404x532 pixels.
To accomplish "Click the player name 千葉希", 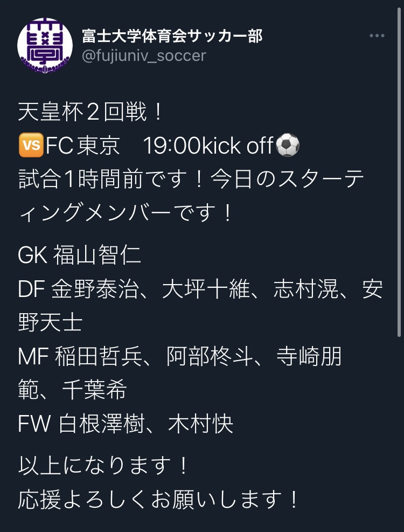I will coord(95,390).
